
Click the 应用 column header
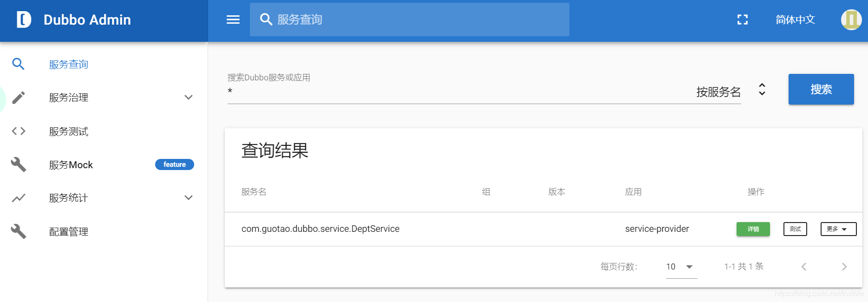click(633, 192)
